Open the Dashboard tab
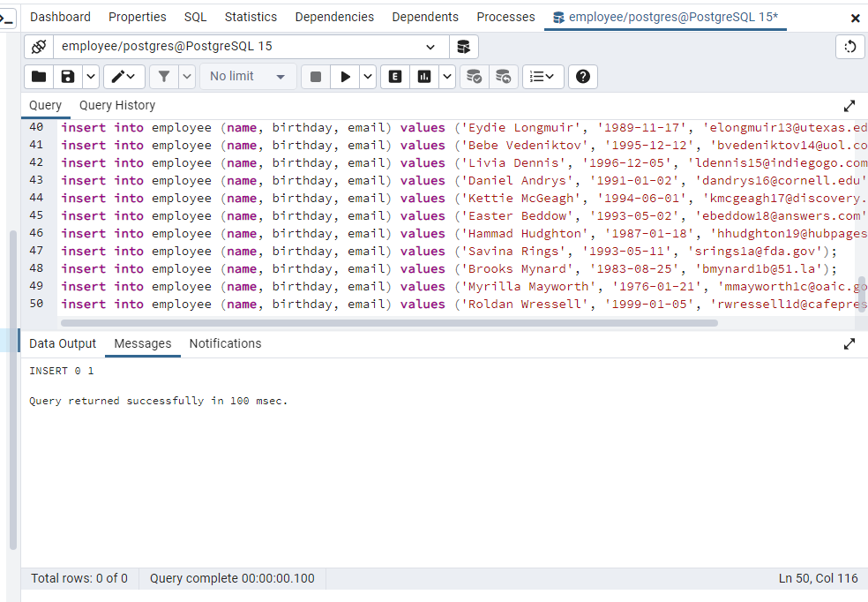The image size is (868, 602). pos(60,17)
